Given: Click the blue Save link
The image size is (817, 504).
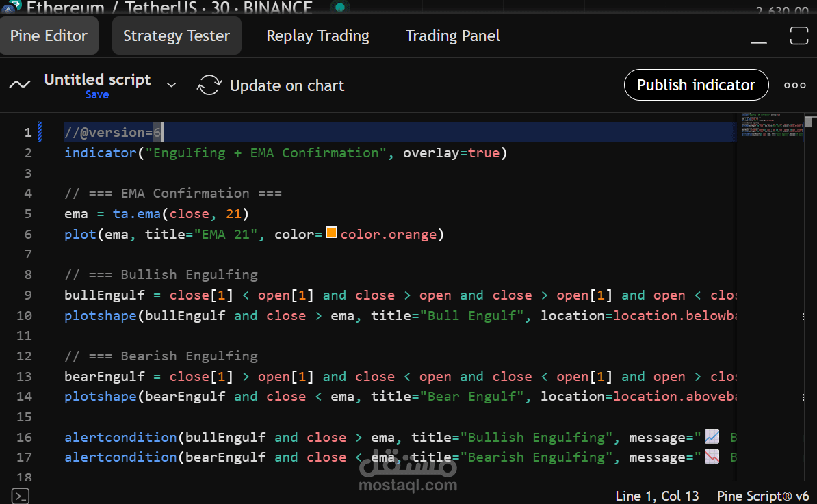Looking at the screenshot, I should [97, 95].
